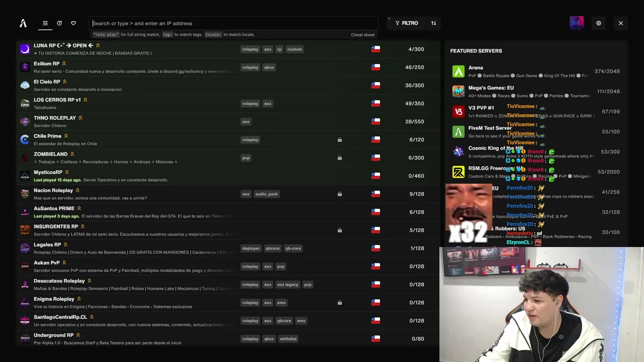Click the Enigma Roleplay server icon

(x=25, y=303)
